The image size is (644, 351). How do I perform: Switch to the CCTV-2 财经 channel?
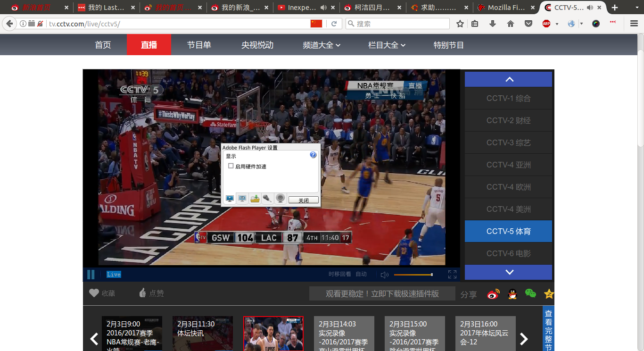pyautogui.click(x=508, y=120)
